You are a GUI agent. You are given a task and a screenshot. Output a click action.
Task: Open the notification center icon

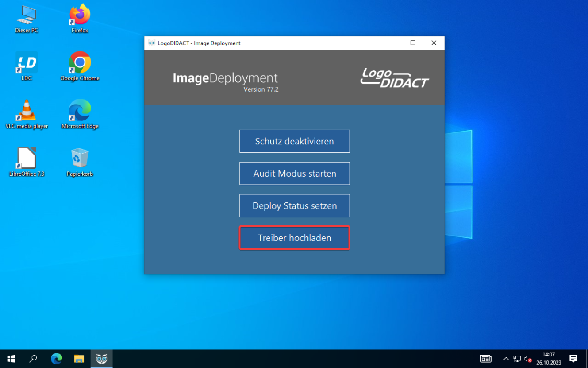[573, 359]
